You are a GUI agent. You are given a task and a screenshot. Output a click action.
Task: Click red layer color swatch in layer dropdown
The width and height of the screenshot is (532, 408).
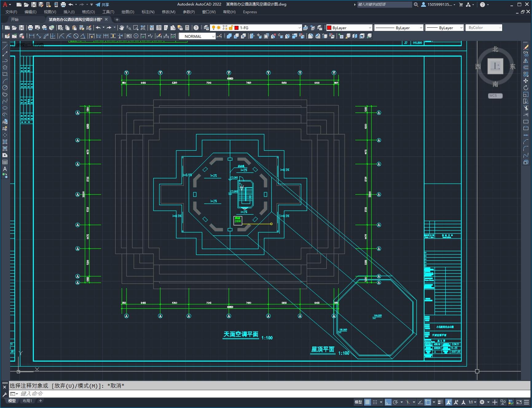(237, 28)
